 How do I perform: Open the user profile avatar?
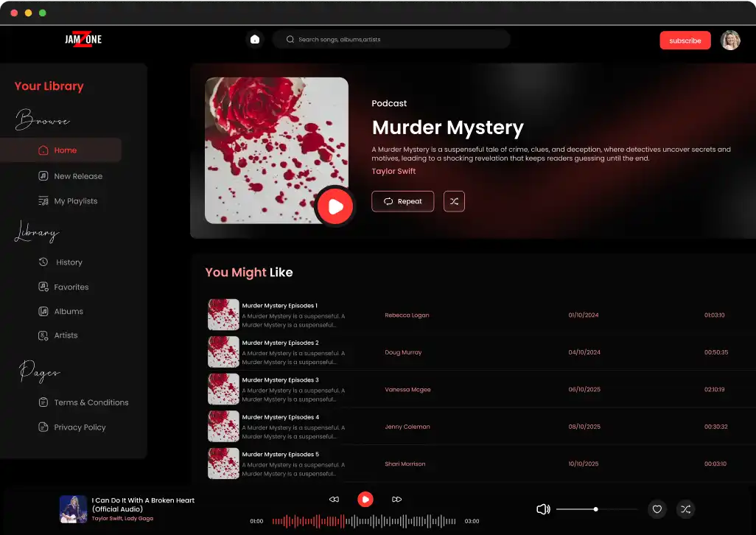coord(730,40)
